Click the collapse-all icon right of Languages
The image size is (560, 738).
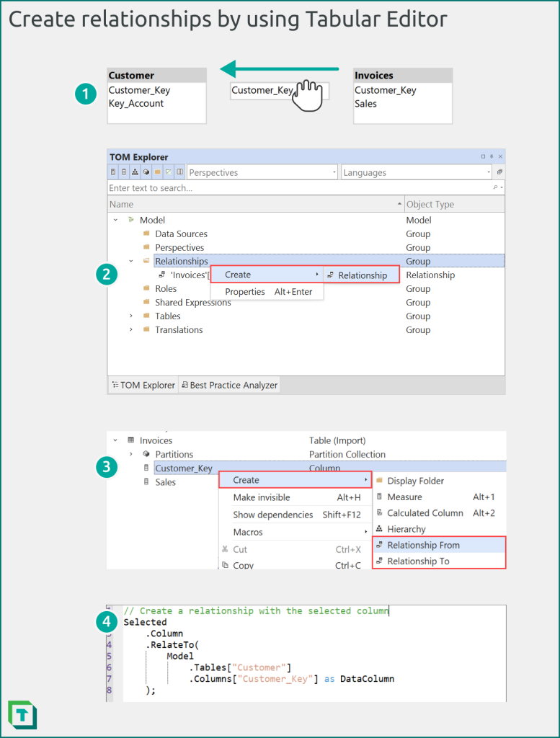pos(499,172)
